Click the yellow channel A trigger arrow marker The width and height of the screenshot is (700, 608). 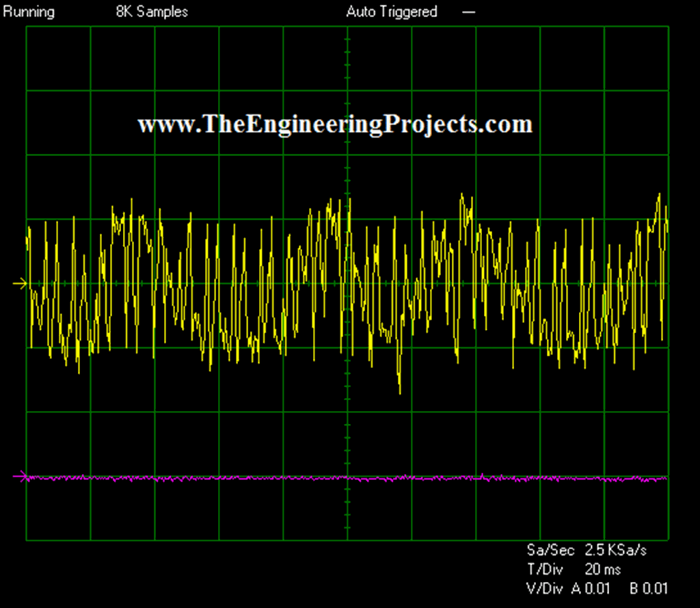[x=21, y=282]
